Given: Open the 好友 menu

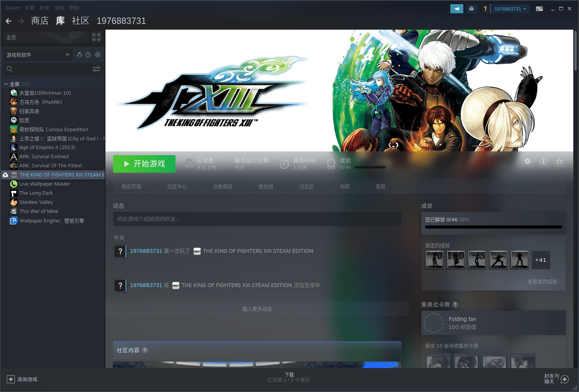Looking at the screenshot, I should pyautogui.click(x=45, y=8).
